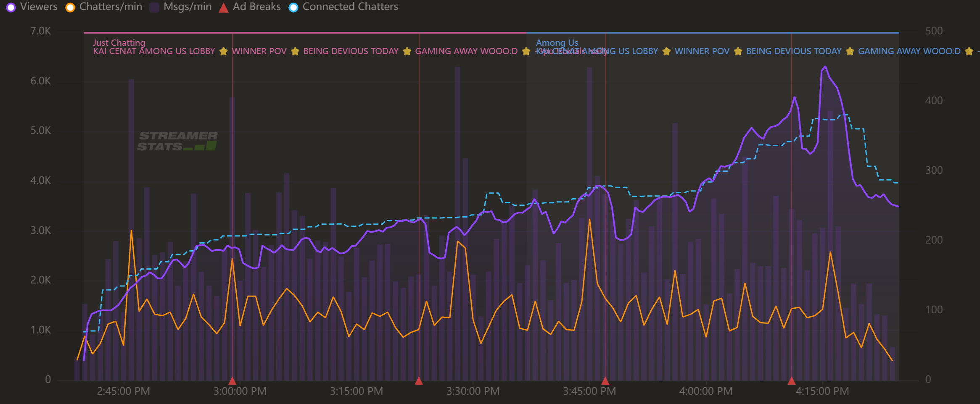Click the pink 'WINNER POV' title text
The height and width of the screenshot is (404, 980).
pos(259,51)
